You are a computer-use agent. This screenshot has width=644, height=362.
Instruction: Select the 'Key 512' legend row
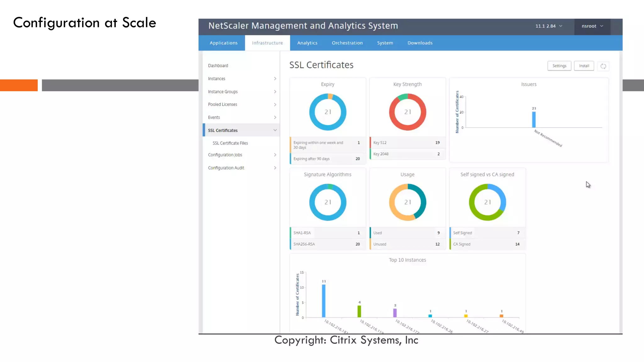[x=408, y=142]
